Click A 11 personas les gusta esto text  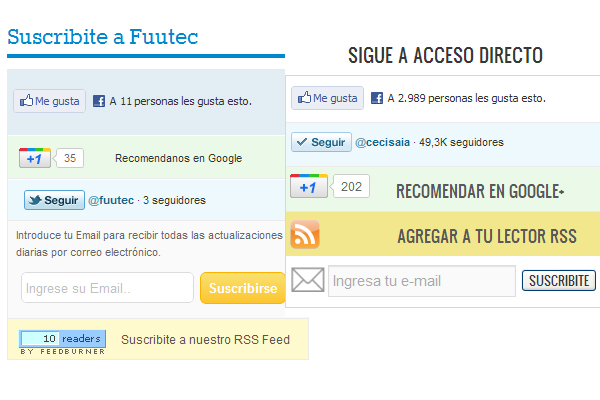181,101
